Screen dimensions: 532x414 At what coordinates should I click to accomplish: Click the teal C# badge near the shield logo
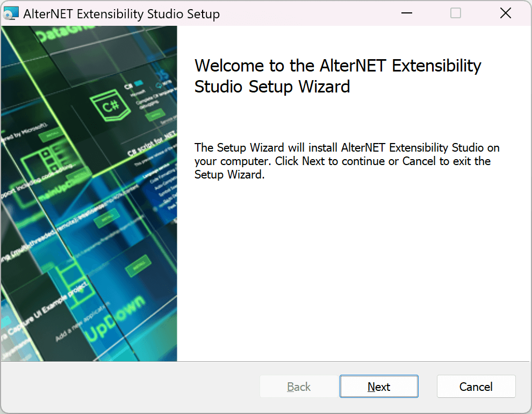click(x=138, y=82)
